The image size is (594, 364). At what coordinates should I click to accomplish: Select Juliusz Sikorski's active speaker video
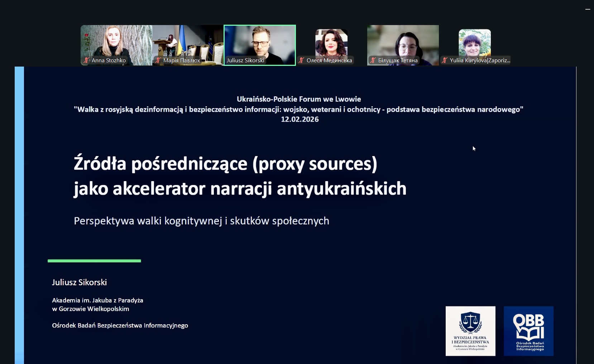(260, 41)
